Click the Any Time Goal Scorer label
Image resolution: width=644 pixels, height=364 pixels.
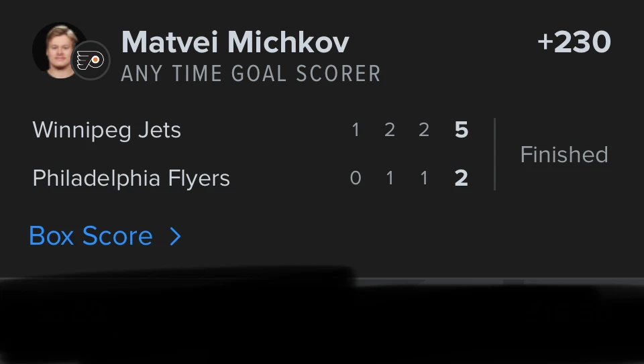251,74
